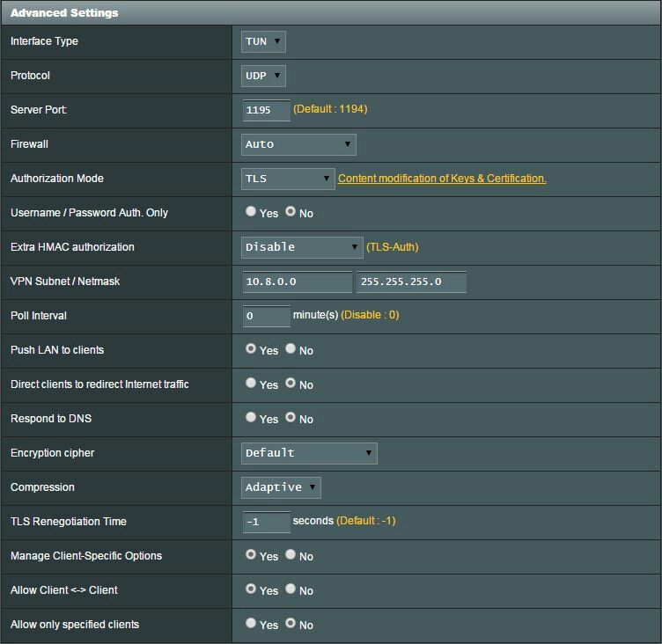Click the (Default : 1194) hint text
The width and height of the screenshot is (662, 644).
click(330, 109)
